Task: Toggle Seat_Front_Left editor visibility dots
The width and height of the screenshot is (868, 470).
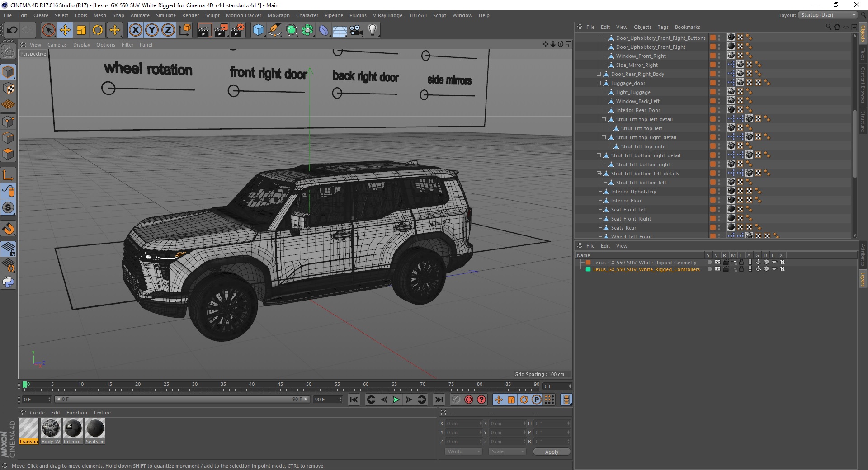Action: 719,210
